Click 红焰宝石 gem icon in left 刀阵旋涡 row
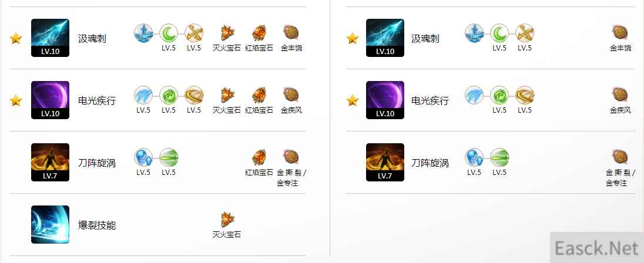Viewport: 644px width, 263px height. (x=259, y=157)
